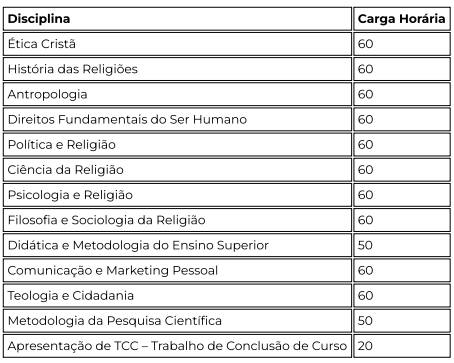Select the 60 hours cell for Ética Cristã

tap(402, 44)
